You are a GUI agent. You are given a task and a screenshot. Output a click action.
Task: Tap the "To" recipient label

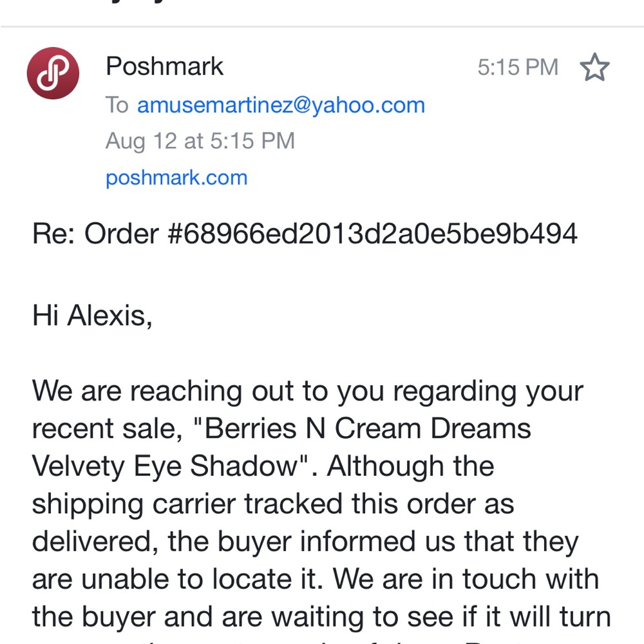[x=117, y=105]
